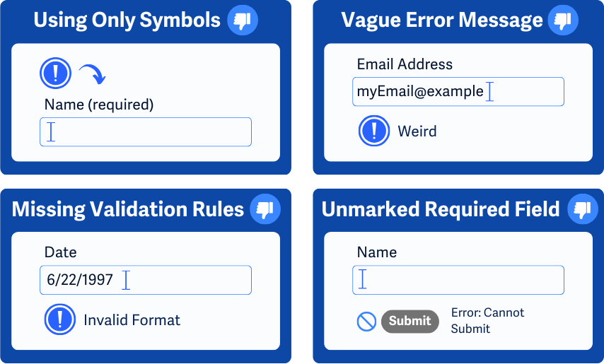
Task: Click the 'Missing Validation Rules' heading
Action: point(128,209)
